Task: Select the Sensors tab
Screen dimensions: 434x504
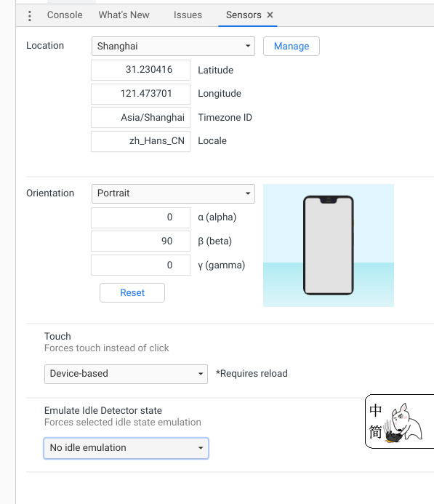Action: (x=244, y=15)
